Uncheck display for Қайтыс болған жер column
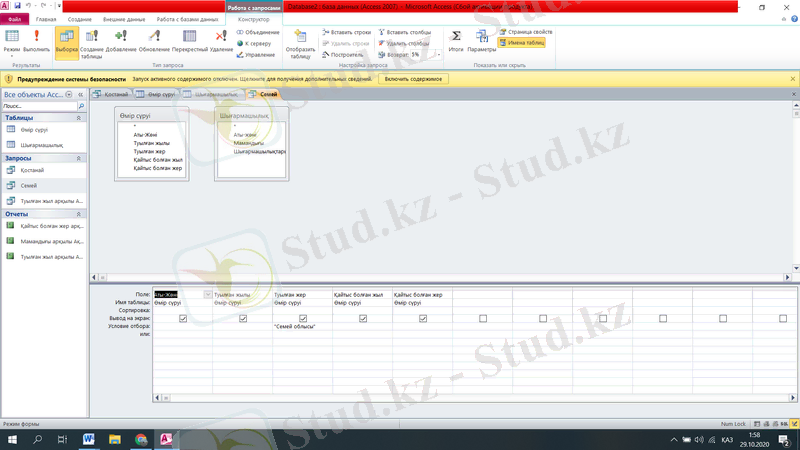Image resolution: width=800 pixels, height=450 pixels. pos(423,318)
